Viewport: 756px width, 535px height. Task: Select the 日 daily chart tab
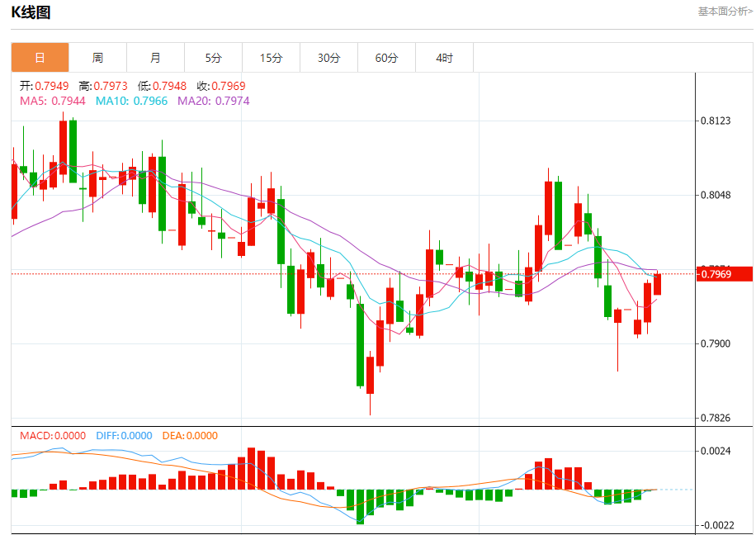tap(40, 58)
